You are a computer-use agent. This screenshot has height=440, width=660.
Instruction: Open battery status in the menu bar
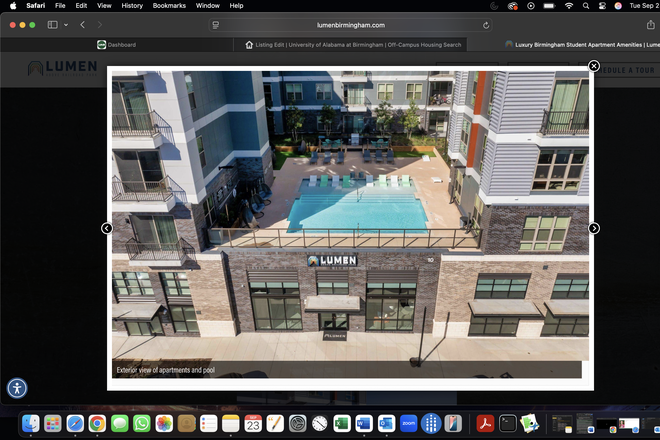549,6
